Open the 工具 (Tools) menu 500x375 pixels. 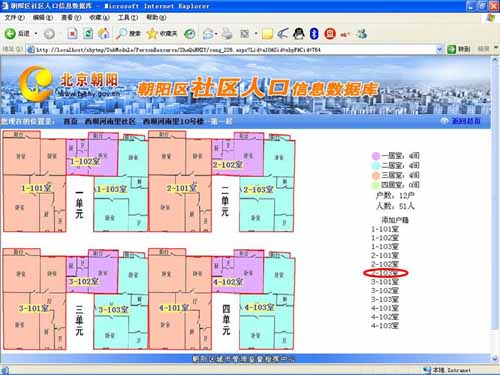click(127, 17)
